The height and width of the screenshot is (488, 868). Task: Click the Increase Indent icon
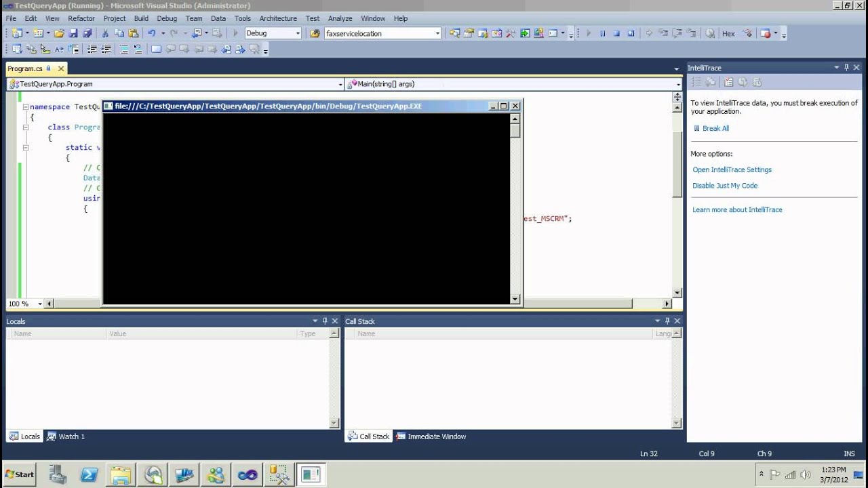[x=106, y=49]
